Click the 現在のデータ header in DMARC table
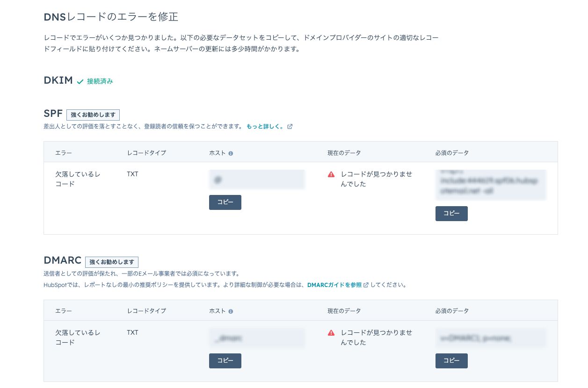Viewport: 588px width, 388px height. (344, 311)
